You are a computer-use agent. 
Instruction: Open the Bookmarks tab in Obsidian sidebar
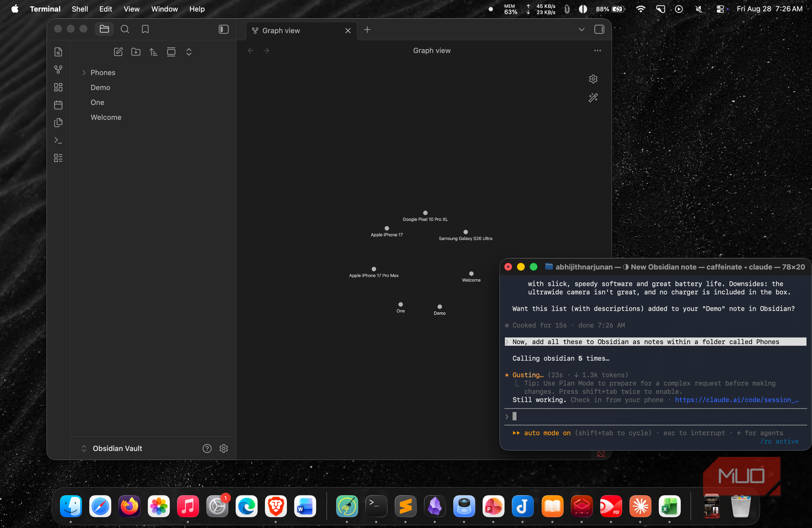click(145, 29)
